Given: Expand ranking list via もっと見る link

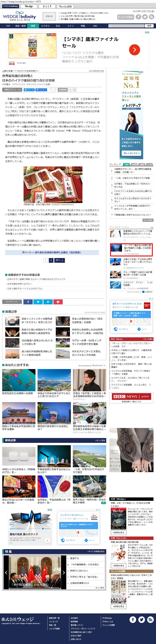Looking at the screenshot, I should pos(148,220).
